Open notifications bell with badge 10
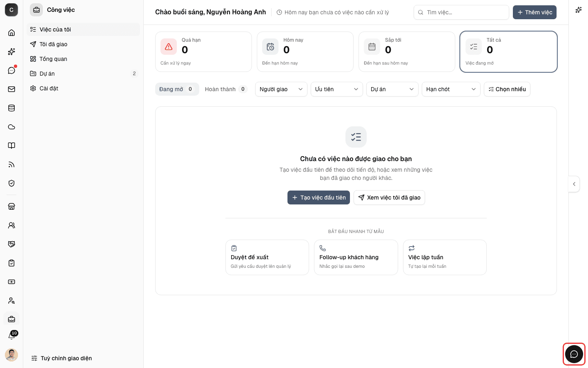Image resolution: width=588 pixels, height=368 pixels. pos(11,336)
